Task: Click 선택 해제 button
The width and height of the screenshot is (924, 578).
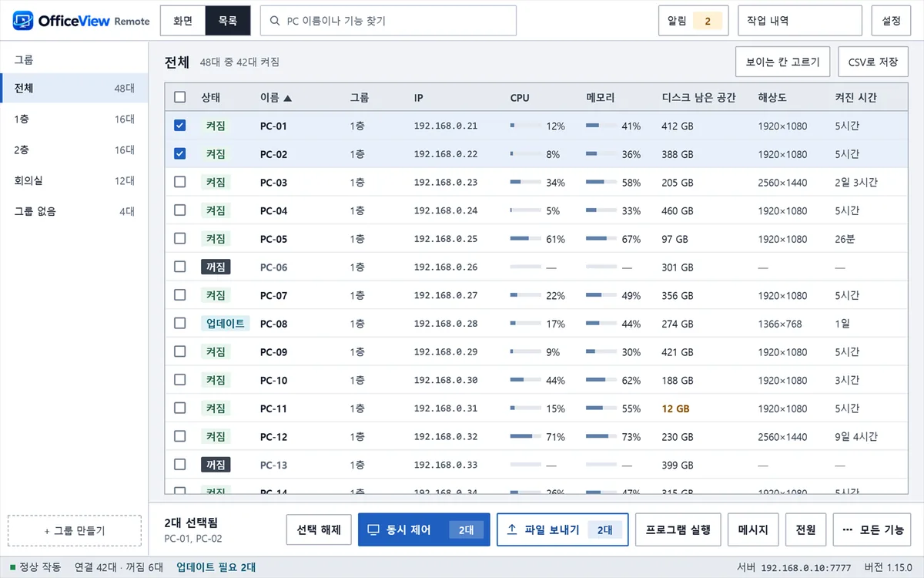Action: point(319,530)
